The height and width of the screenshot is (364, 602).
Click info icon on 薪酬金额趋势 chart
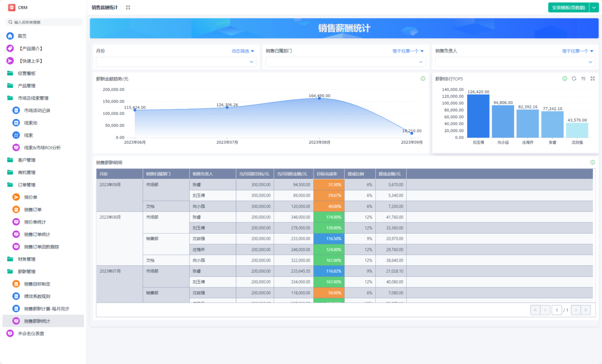pyautogui.click(x=423, y=79)
